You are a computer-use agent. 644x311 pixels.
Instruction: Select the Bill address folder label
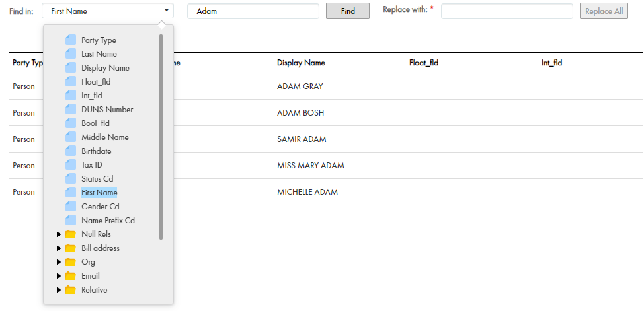point(101,248)
